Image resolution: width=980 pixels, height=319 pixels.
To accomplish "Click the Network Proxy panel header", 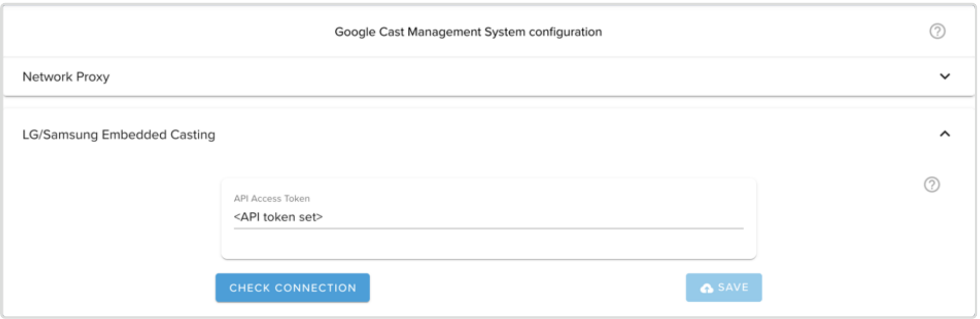I will click(x=476, y=77).
